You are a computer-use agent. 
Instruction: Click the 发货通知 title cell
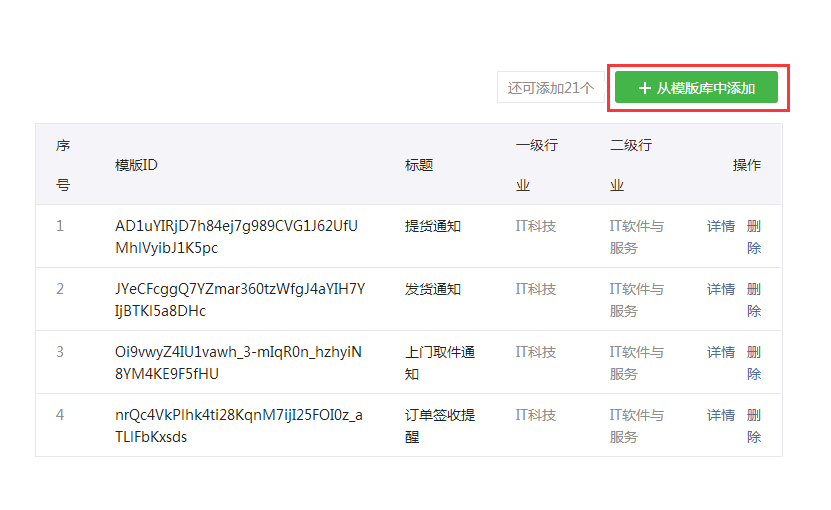[433, 289]
